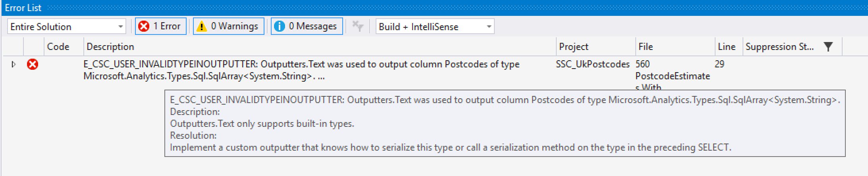
Task: Toggle the 1 Error filter button
Action: 160,26
